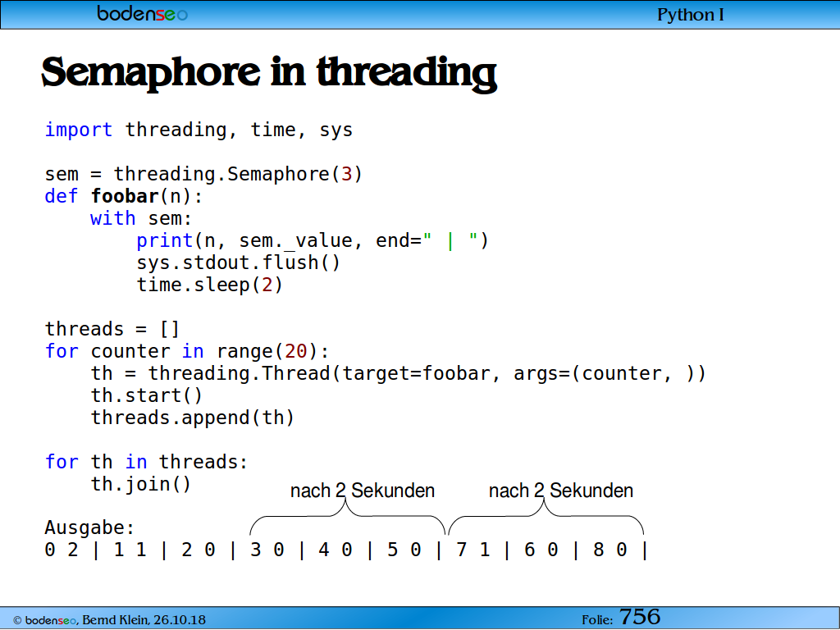Click the second 'nach 2 Sekunden' annotation
Image resolution: width=840 pixels, height=630 pixels.
pyautogui.click(x=561, y=491)
